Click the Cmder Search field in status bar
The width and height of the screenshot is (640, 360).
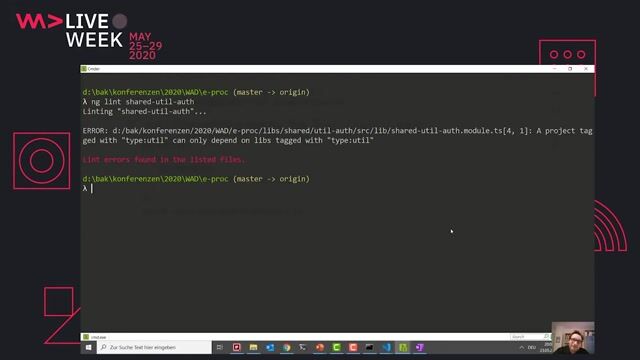click(530, 337)
